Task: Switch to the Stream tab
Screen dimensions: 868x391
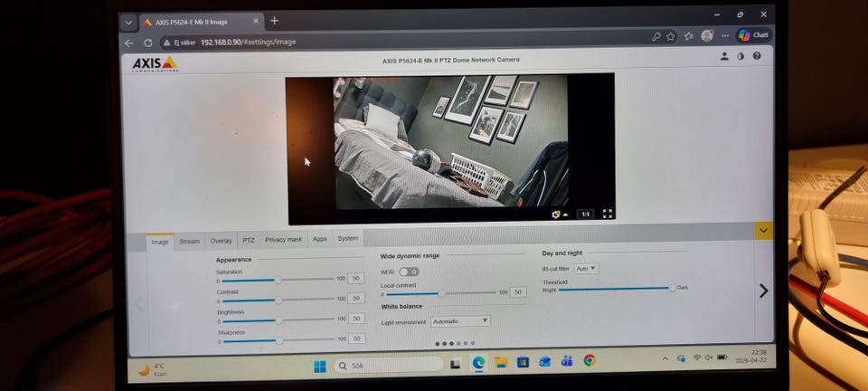Action: [x=190, y=242]
